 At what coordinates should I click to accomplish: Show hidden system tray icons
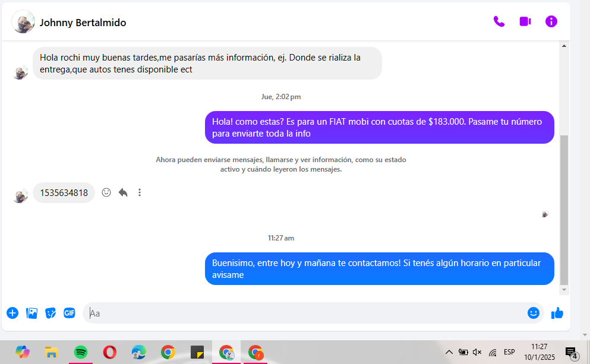[449, 352]
